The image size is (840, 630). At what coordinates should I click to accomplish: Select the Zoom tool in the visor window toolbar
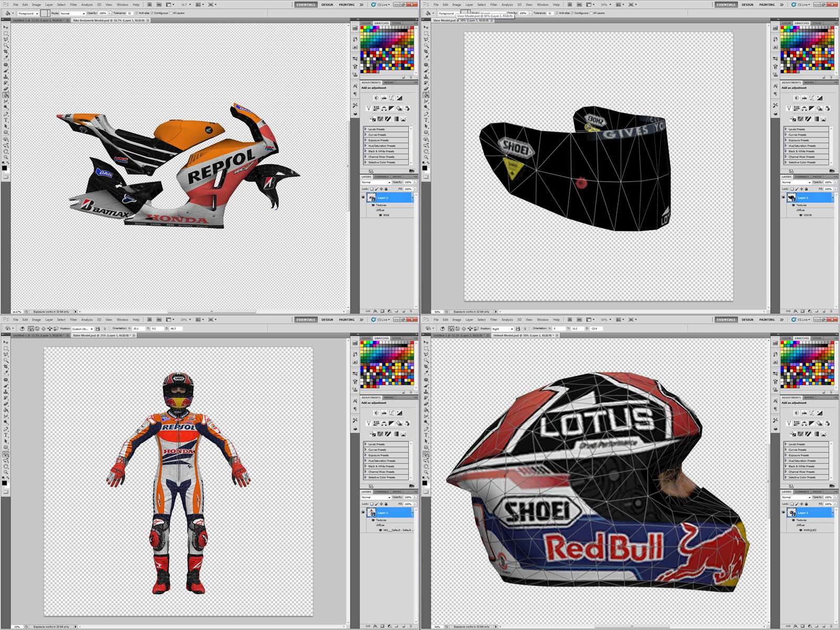426,157
